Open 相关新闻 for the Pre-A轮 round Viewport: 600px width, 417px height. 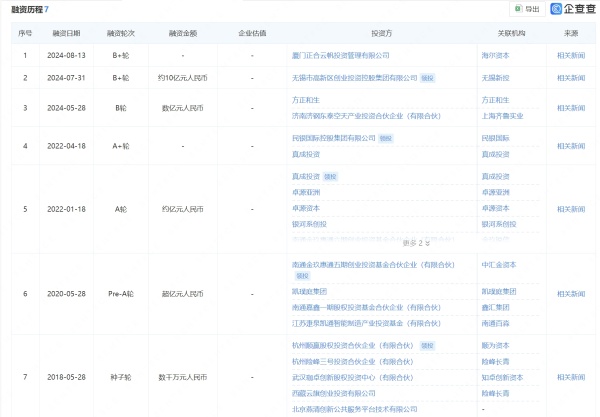(x=571, y=294)
